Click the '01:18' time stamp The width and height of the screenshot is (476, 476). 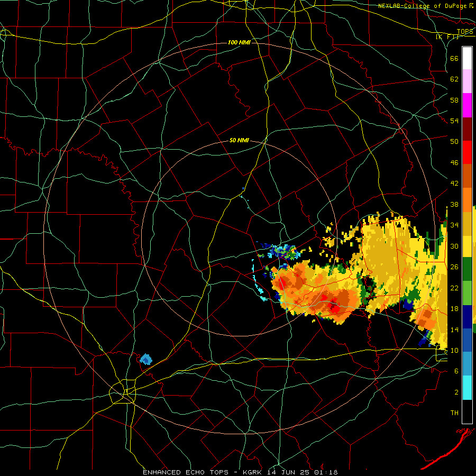tap(327, 472)
